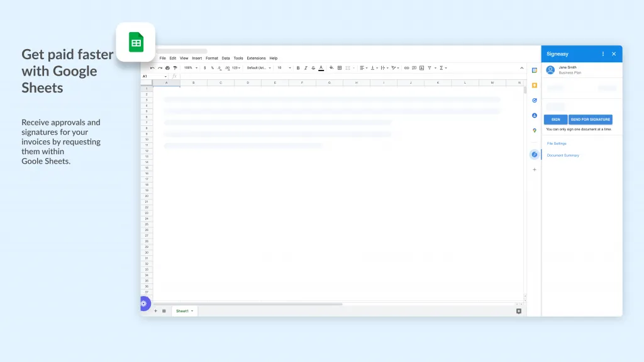Image resolution: width=644 pixels, height=362 pixels.
Task: Open the View menu
Action: [x=184, y=59]
